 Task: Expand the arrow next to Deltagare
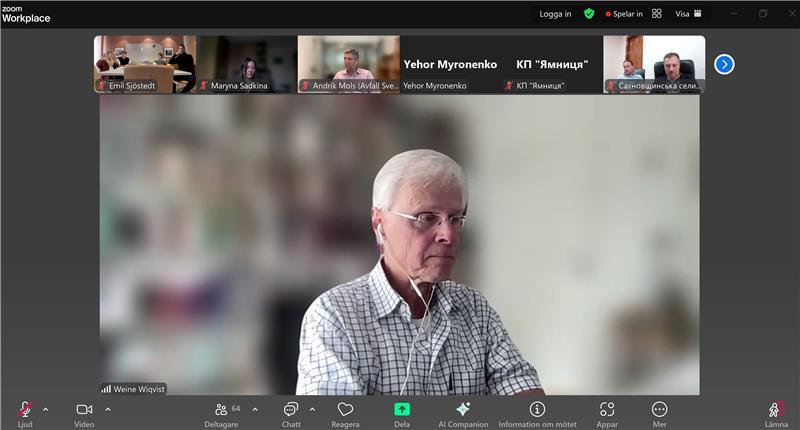coord(255,409)
